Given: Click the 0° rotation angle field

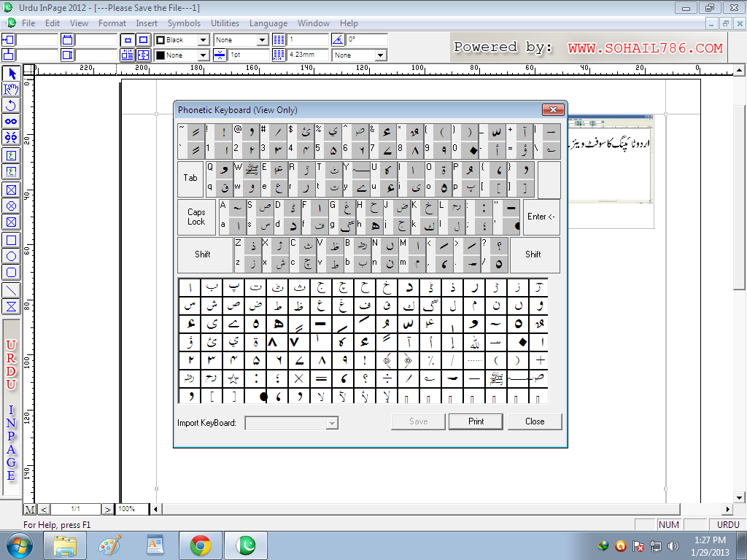Looking at the screenshot, I should [x=366, y=40].
